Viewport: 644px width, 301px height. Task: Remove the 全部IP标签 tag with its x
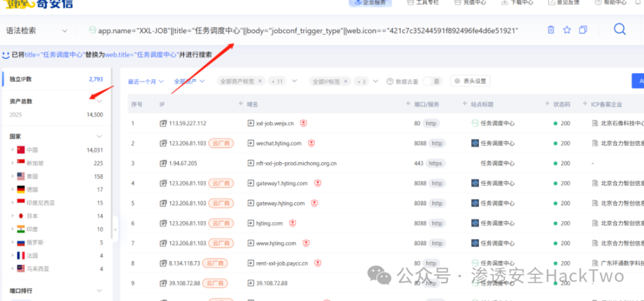(x=345, y=81)
